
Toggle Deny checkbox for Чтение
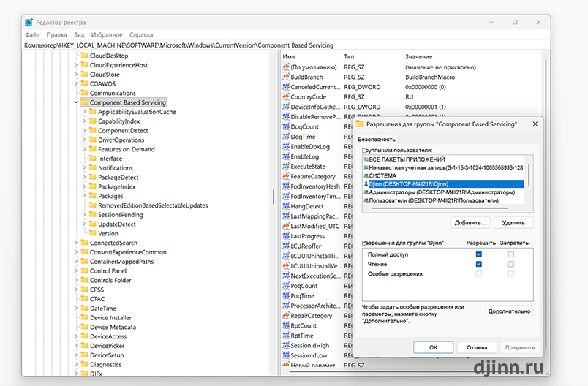[x=510, y=264]
